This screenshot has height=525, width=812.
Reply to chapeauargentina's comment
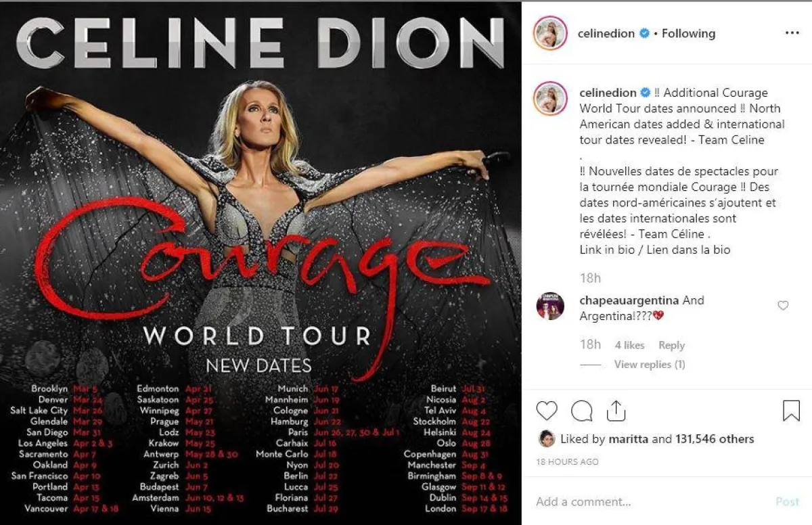point(672,345)
